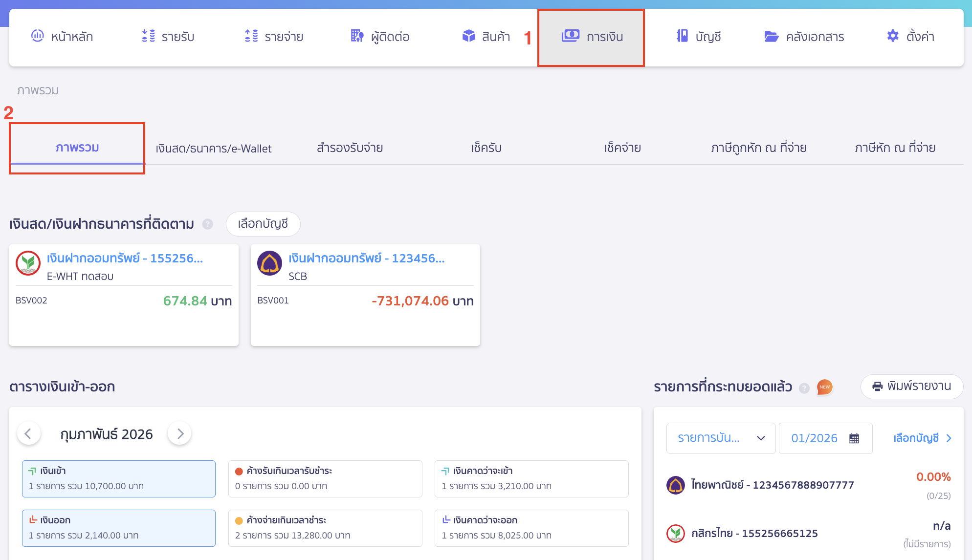Open the ผู้ติดต่อ contacts icon
Viewport: 972px width, 560px height.
tap(356, 36)
